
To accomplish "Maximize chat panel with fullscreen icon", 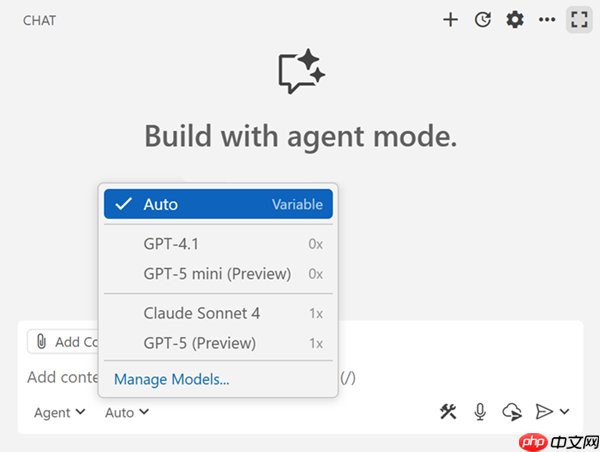I will 579,20.
